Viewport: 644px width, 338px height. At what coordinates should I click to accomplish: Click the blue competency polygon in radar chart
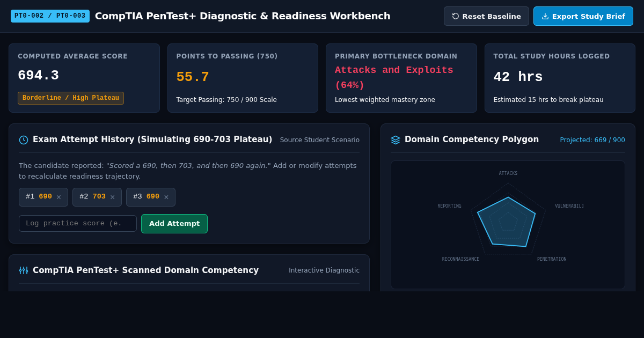(x=507, y=223)
